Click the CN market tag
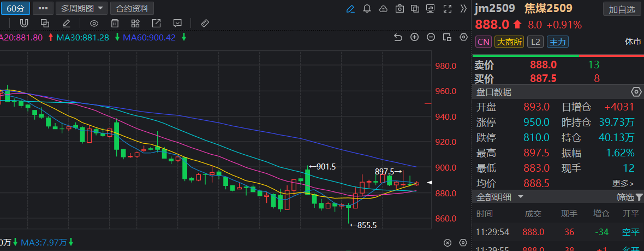Image resolution: width=644 pixels, height=251 pixels. (484, 42)
